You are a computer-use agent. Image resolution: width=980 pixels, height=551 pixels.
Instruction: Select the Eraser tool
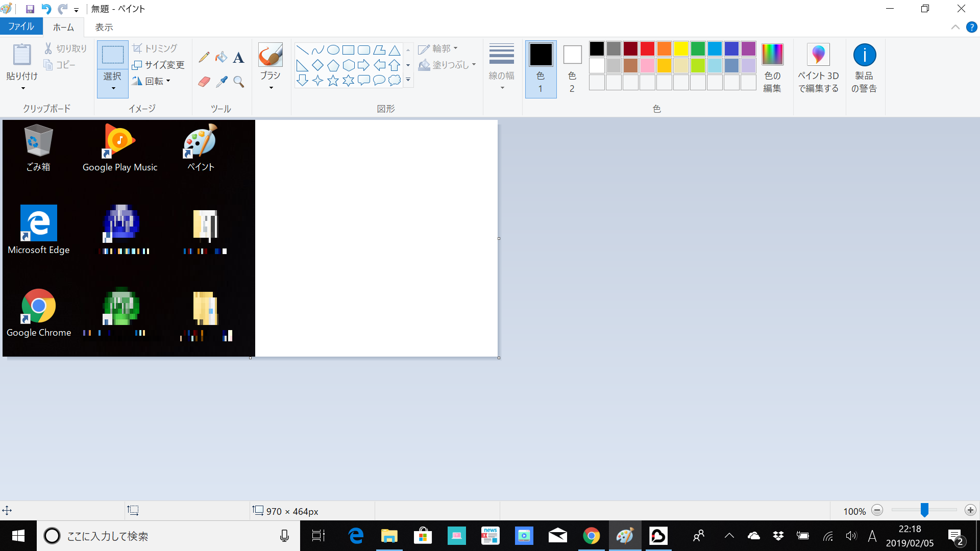point(204,82)
